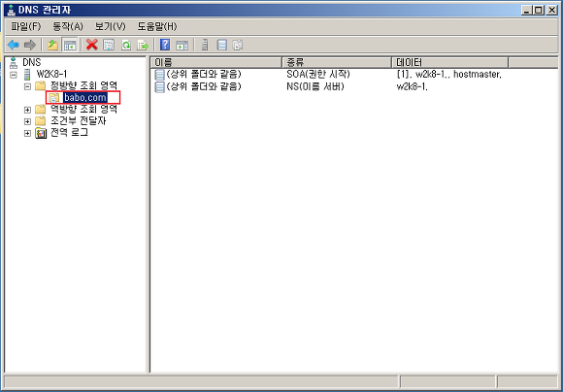Click the 전역 로그 node icon
The height and width of the screenshot is (392, 563).
(x=41, y=133)
